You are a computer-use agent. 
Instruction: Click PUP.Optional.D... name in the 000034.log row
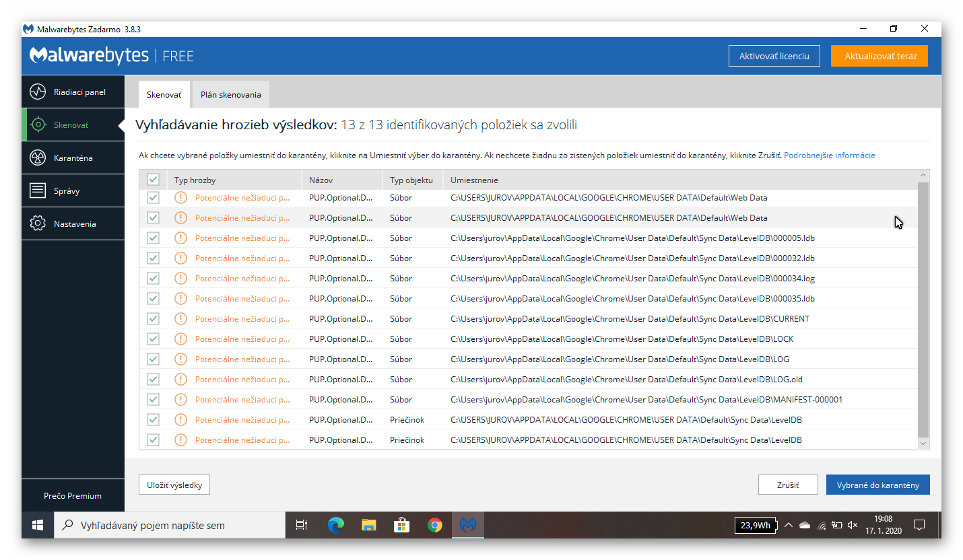pyautogui.click(x=341, y=278)
